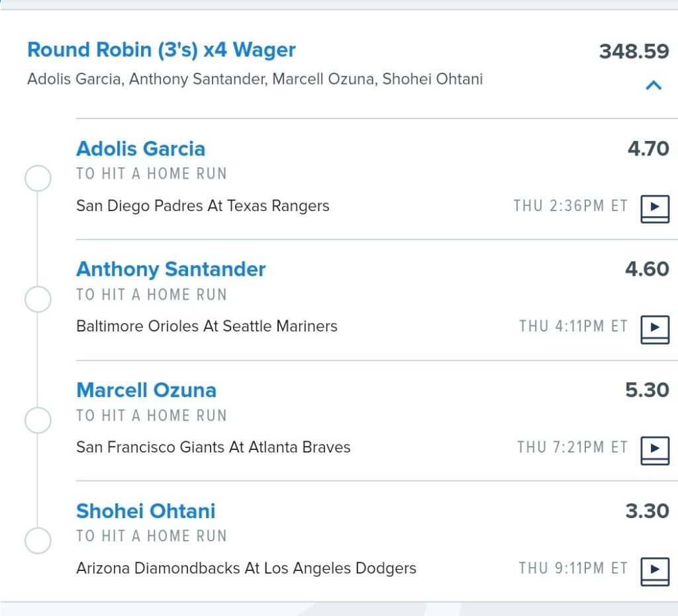
Task: Click the 5.30 odds for Marcell Ozuna
Action: [x=647, y=390]
